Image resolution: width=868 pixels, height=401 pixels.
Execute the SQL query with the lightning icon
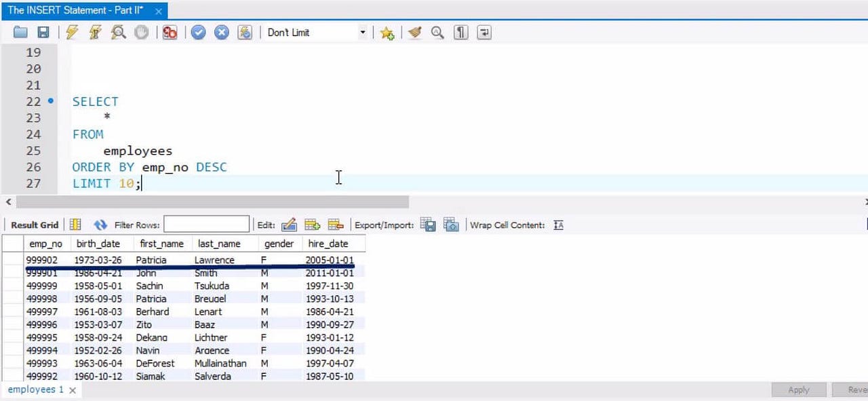[x=73, y=32]
